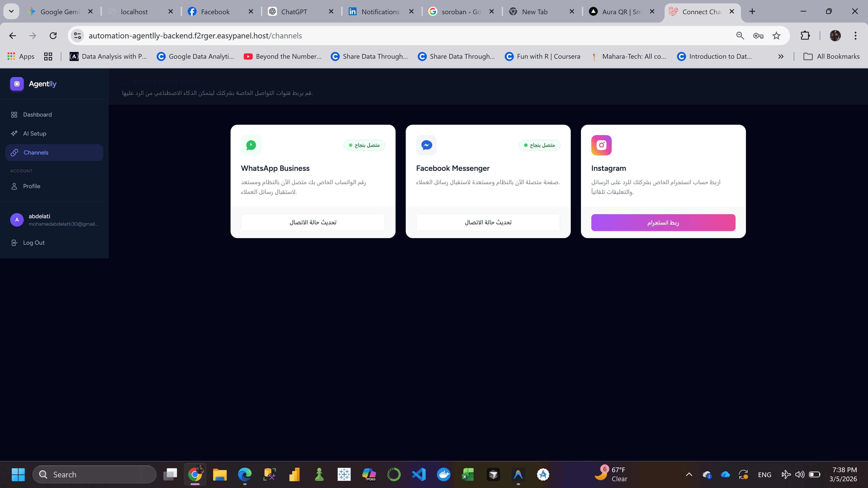
Task: Open Mahara-Tech bookmark
Action: pyautogui.click(x=629, y=56)
